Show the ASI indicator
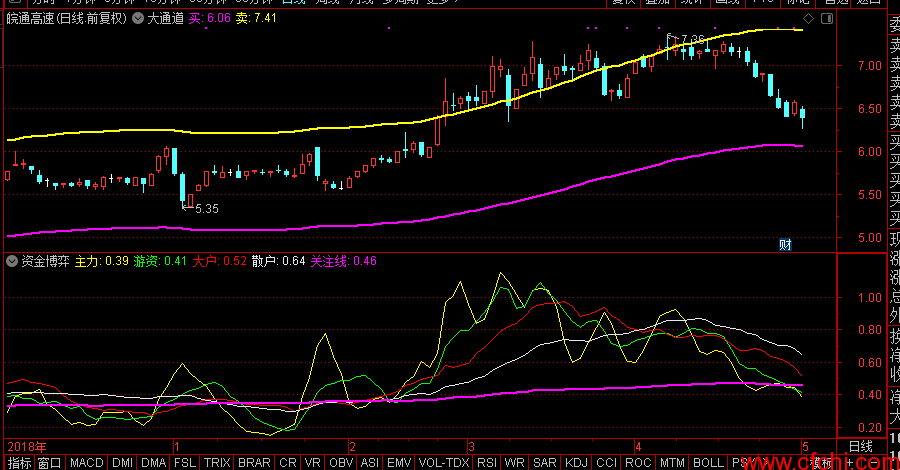The image size is (900, 470). [x=370, y=463]
